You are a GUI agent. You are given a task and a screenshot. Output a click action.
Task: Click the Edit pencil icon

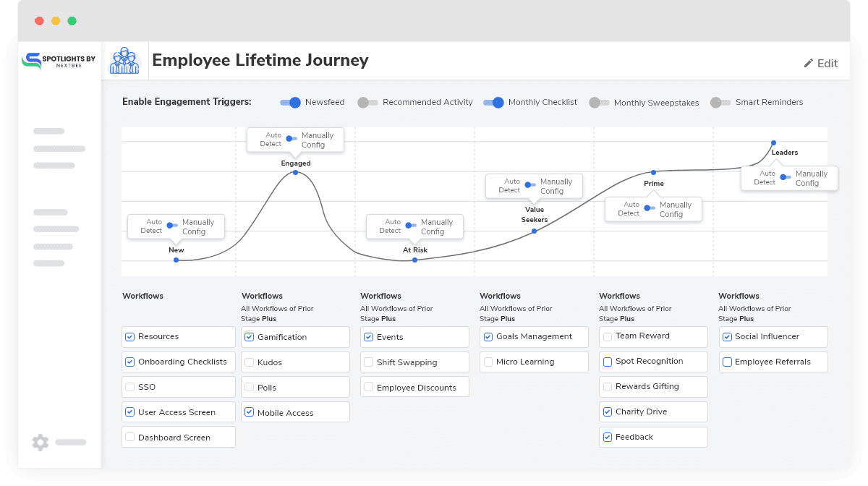(x=809, y=64)
